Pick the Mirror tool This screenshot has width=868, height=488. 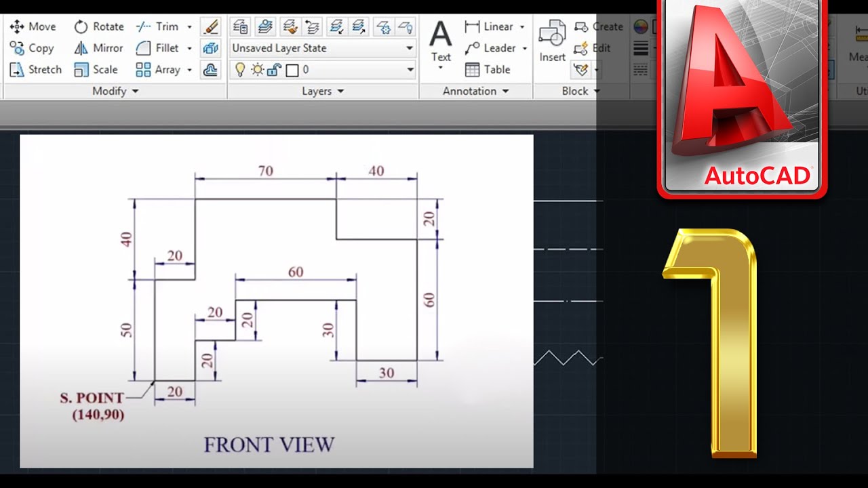tap(99, 48)
